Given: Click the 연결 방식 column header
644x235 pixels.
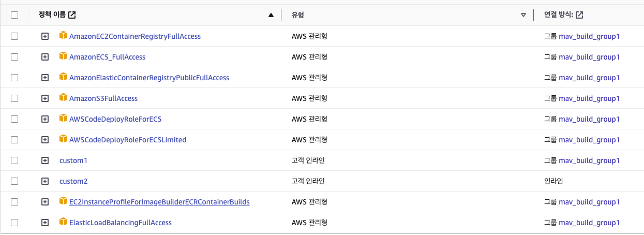Looking at the screenshot, I should [559, 15].
